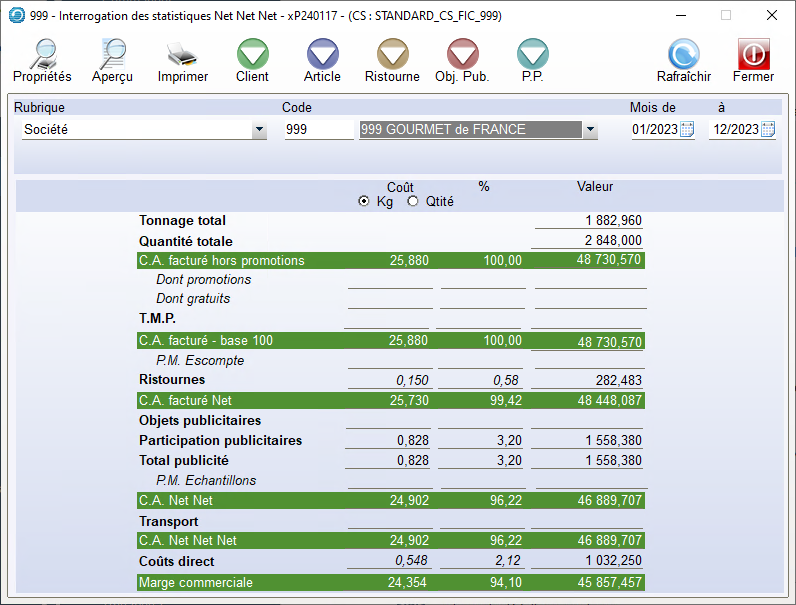Click the P.P. toolbar icon
The width and height of the screenshot is (796, 605).
tap(532, 55)
